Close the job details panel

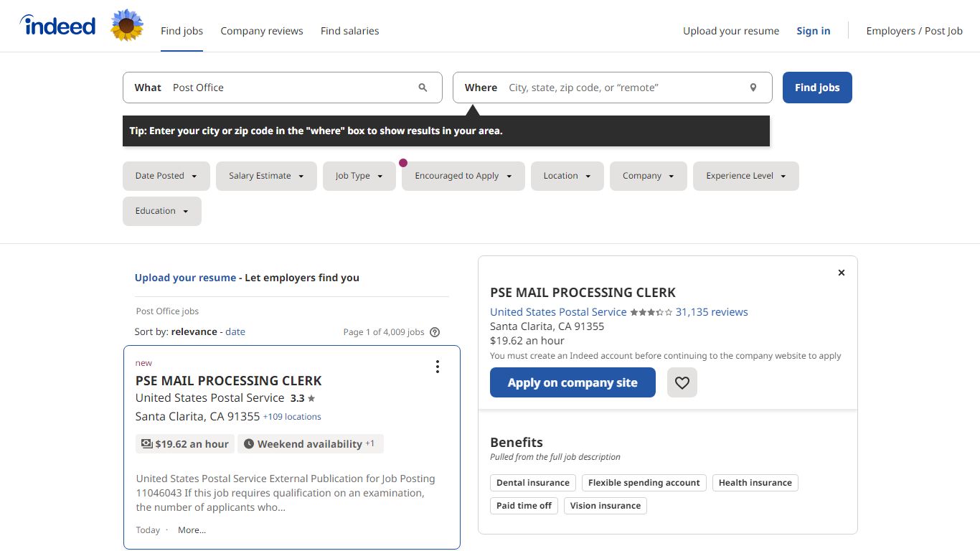point(842,273)
